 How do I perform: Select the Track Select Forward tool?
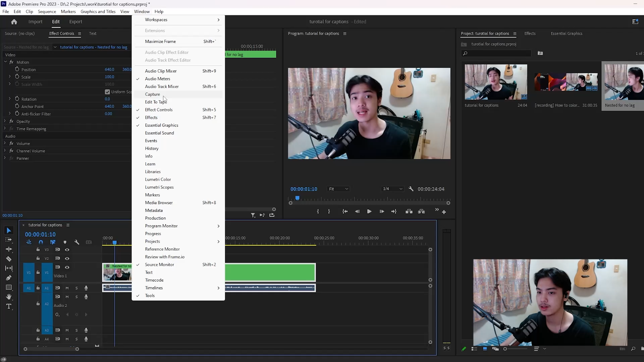point(9,239)
